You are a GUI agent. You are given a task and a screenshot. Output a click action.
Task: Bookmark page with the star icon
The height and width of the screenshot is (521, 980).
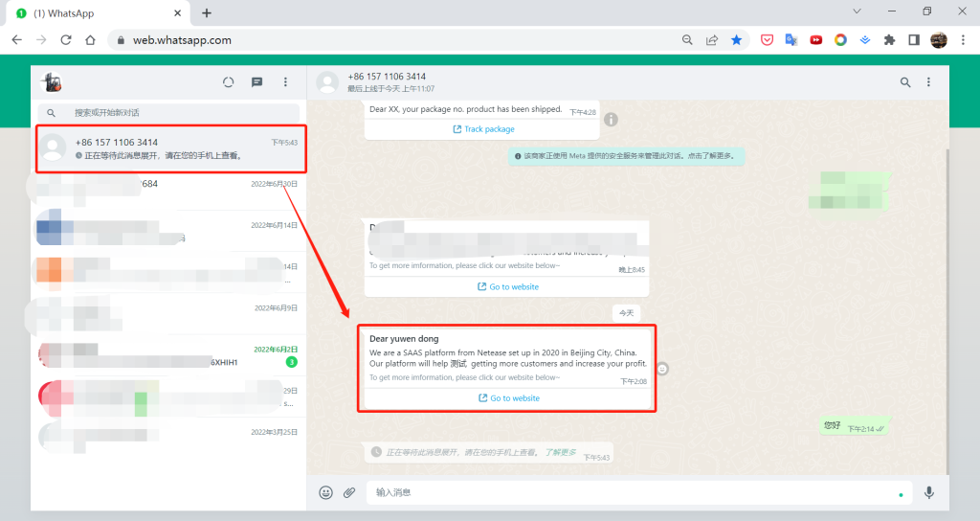(736, 40)
